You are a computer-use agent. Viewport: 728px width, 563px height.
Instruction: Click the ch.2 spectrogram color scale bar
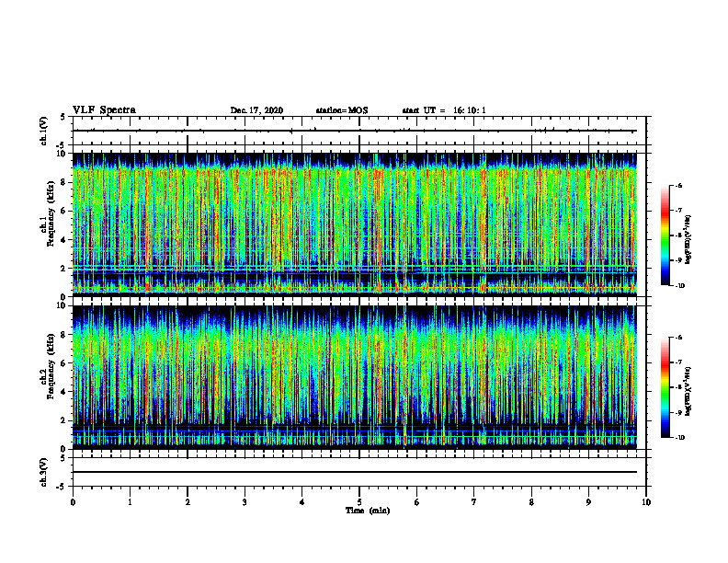pyautogui.click(x=665, y=387)
